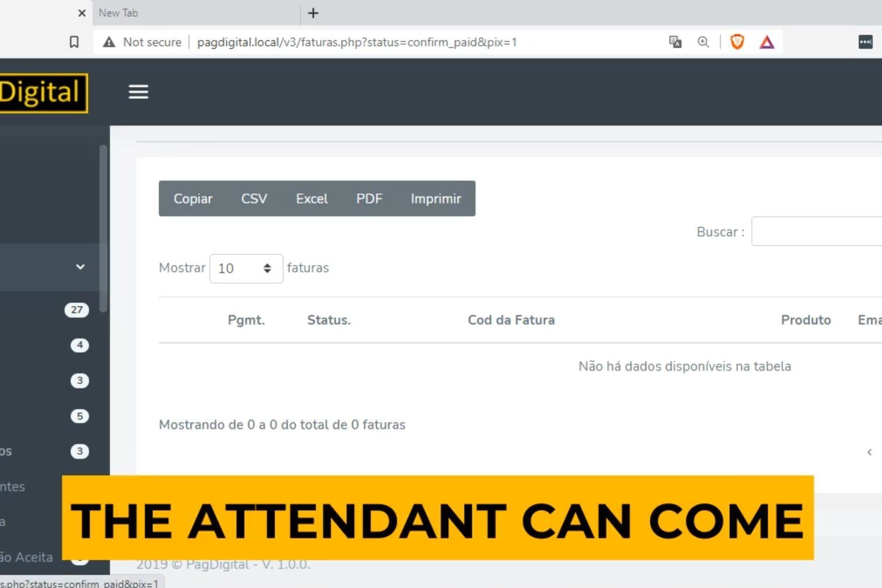
Task: Open the browser extension icon at far right
Action: point(865,42)
